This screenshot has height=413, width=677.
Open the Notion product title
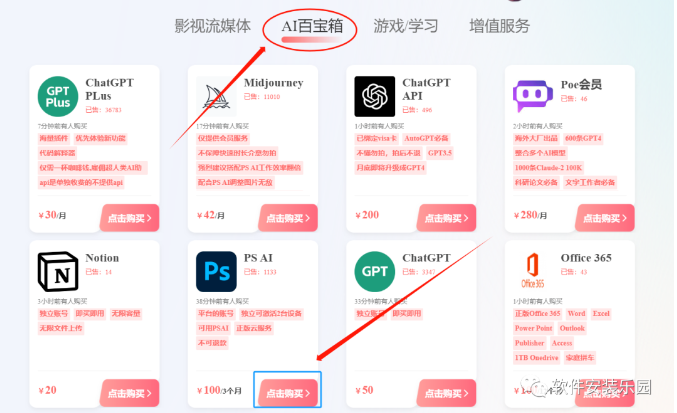102,258
